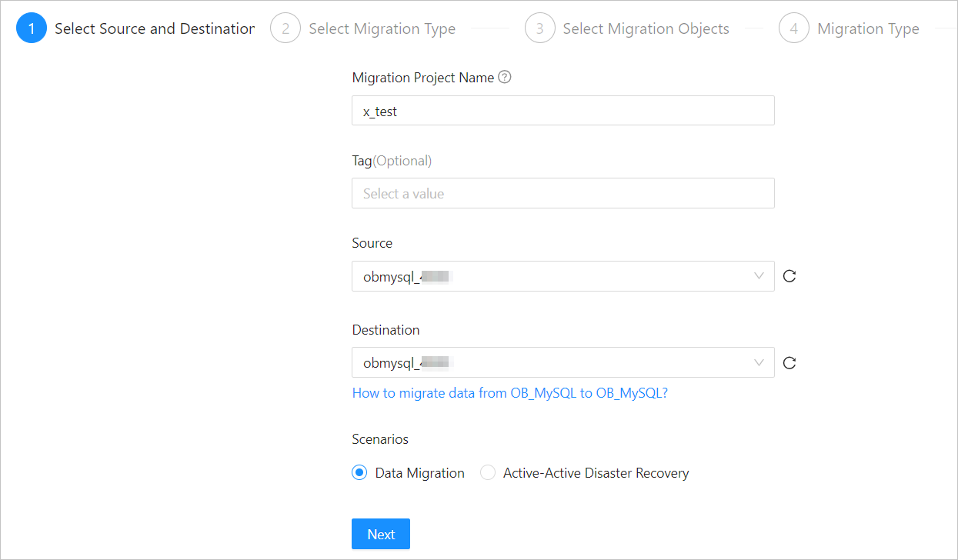958x560 pixels.
Task: Select the Data Migration radio button
Action: [x=359, y=473]
